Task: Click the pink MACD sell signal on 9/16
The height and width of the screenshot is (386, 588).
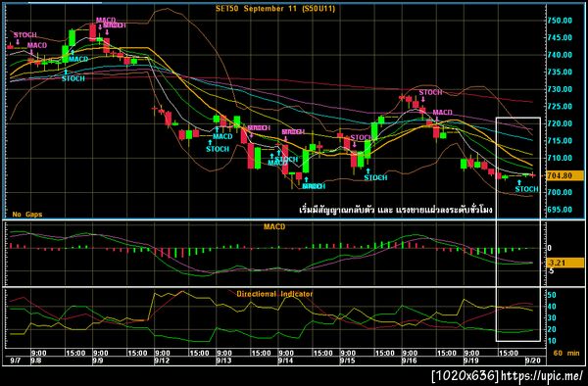Action: [443, 113]
